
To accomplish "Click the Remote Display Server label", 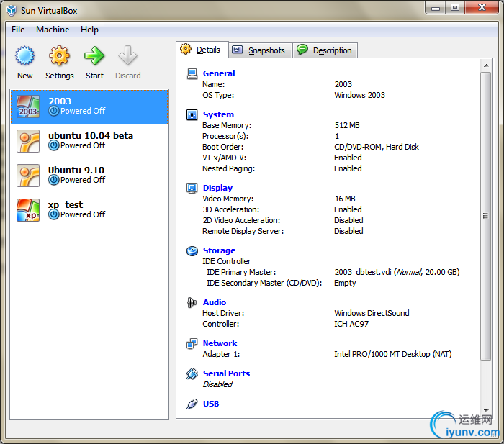I will [243, 231].
